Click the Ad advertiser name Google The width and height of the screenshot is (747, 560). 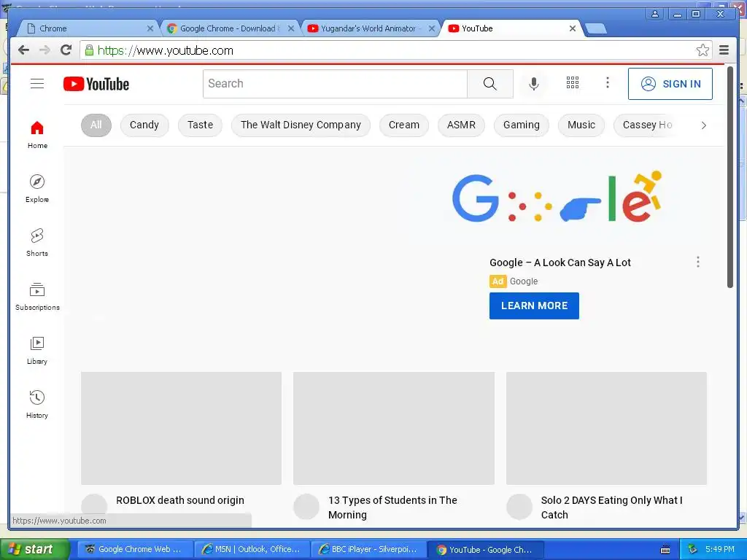[x=524, y=281]
